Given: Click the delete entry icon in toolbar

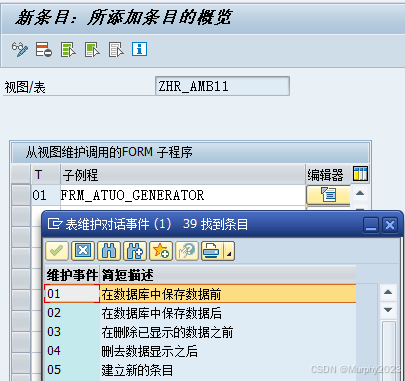Looking at the screenshot, I should tap(44, 50).
